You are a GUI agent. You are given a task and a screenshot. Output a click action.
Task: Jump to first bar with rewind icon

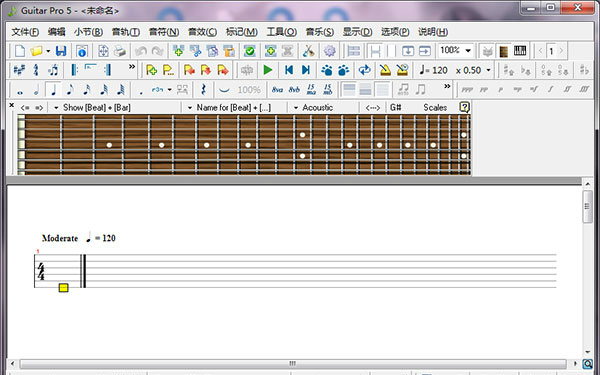pos(289,70)
